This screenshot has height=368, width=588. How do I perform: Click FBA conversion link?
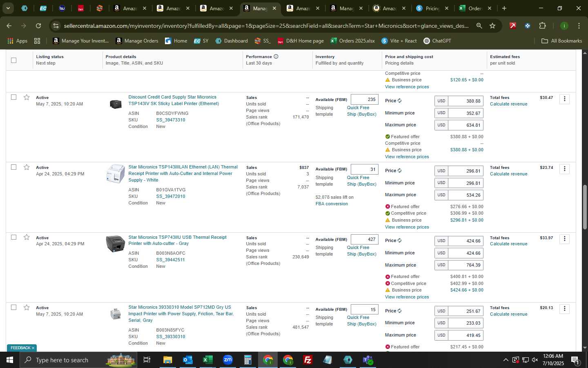point(332,204)
